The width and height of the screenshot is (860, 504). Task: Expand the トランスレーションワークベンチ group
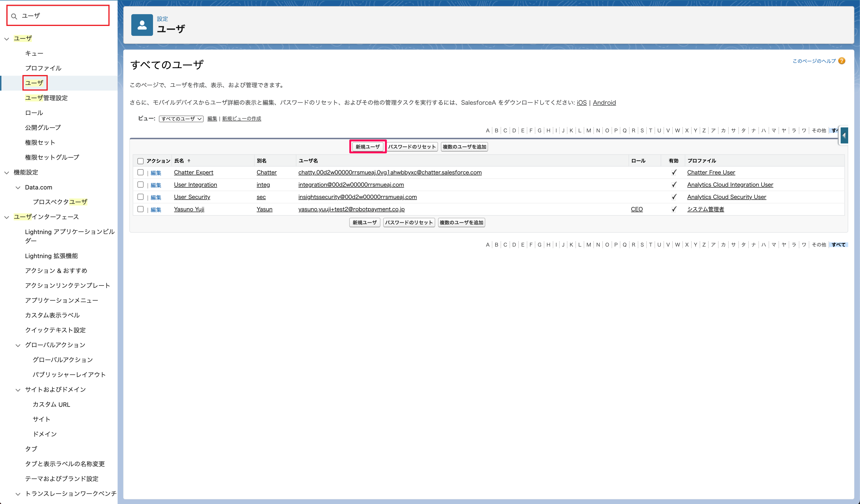pyautogui.click(x=18, y=494)
